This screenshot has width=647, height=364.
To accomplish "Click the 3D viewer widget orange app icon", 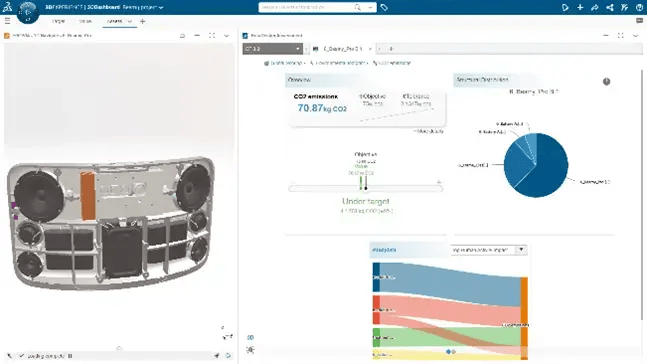I will coord(7,36).
